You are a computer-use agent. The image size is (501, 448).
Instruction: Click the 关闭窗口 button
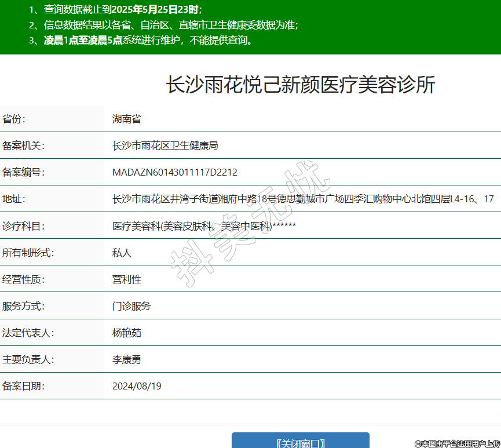[x=300, y=442]
